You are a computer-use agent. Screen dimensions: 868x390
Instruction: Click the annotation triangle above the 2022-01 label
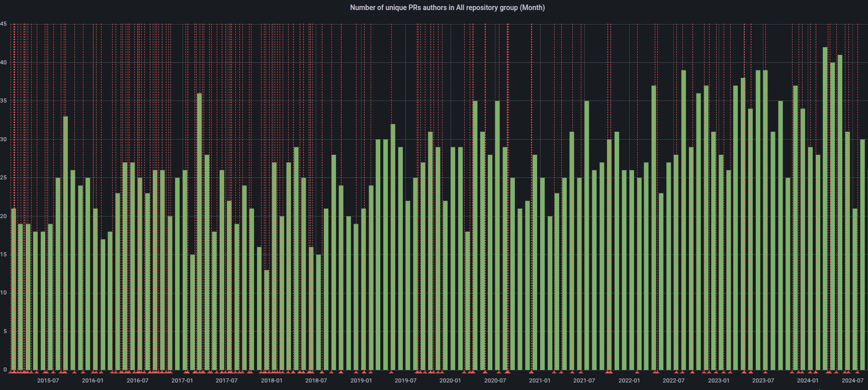pyautogui.click(x=637, y=372)
